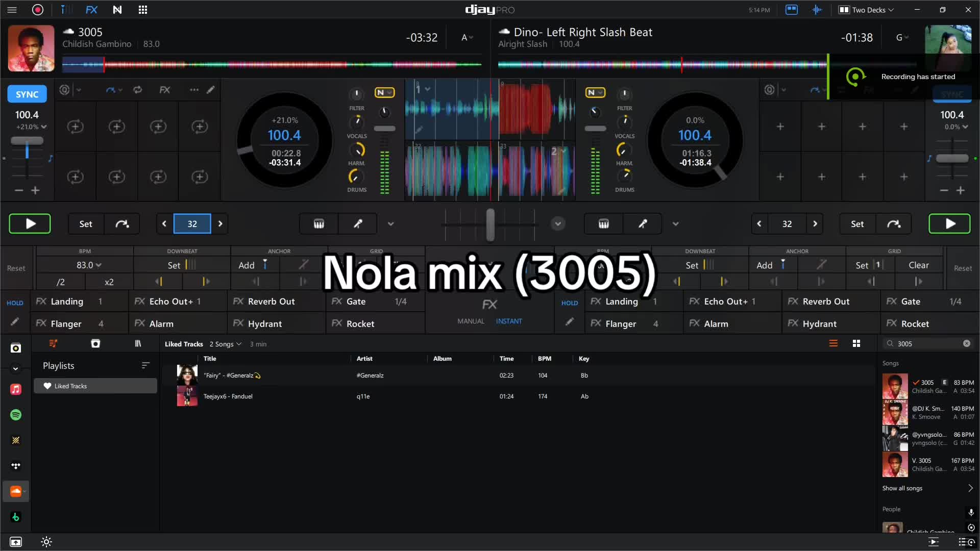
Task: Open the 2 Songs dropdown
Action: [226, 344]
